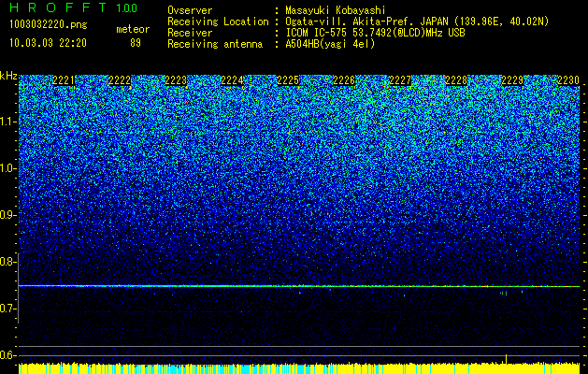Select the file name 1003032220.png
Image resolution: width=588 pixels, height=374 pixels.
point(49,25)
